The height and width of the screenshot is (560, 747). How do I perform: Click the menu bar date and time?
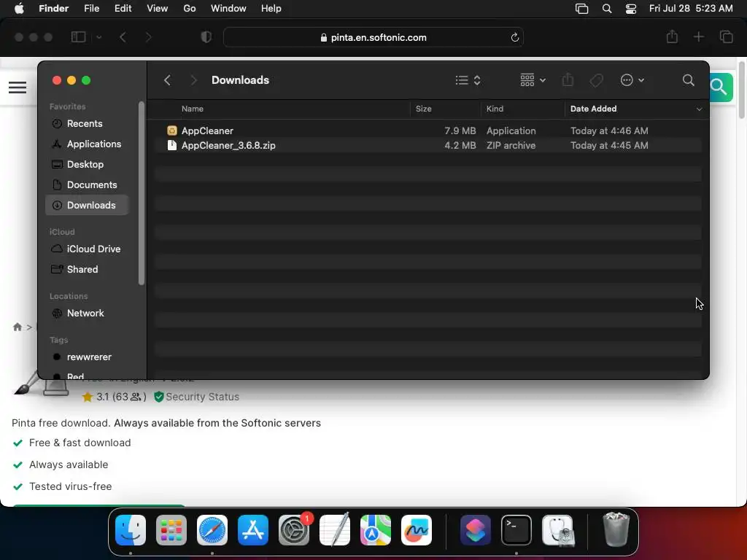(x=691, y=8)
